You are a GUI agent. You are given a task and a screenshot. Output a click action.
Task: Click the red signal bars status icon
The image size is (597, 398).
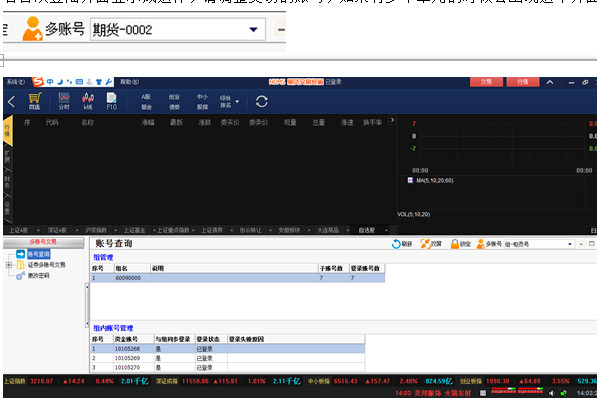point(517,391)
